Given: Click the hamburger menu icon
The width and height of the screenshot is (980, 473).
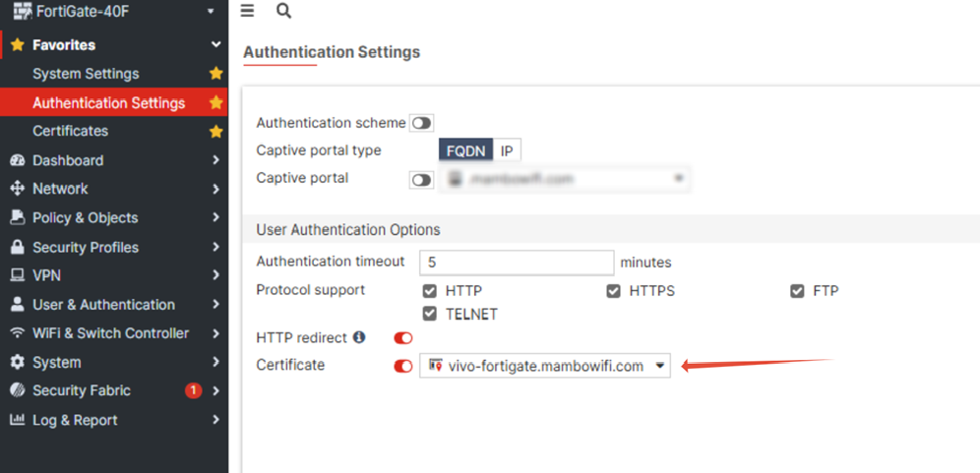Looking at the screenshot, I should [247, 11].
